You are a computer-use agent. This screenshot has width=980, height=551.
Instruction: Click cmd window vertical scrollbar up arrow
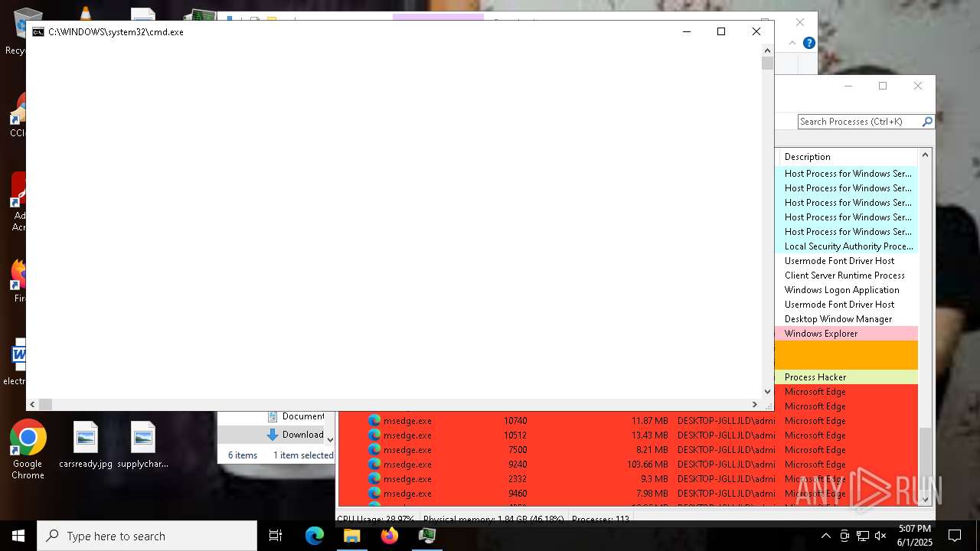pos(767,51)
